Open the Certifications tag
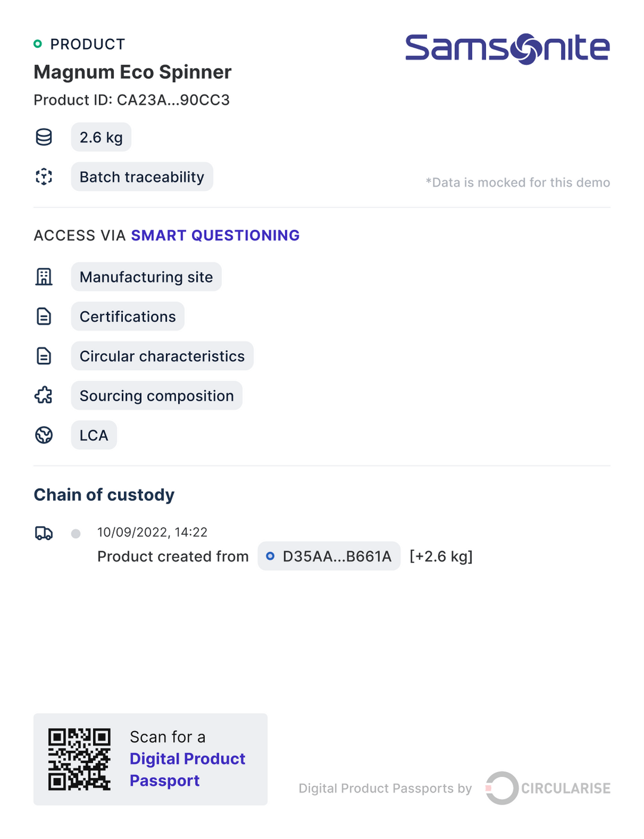The height and width of the screenshot is (839, 644). [128, 316]
